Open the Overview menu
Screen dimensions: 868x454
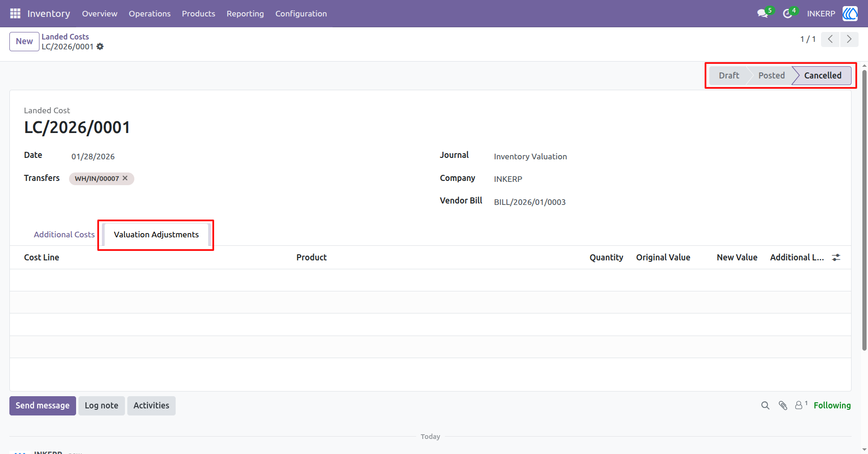pyautogui.click(x=100, y=14)
